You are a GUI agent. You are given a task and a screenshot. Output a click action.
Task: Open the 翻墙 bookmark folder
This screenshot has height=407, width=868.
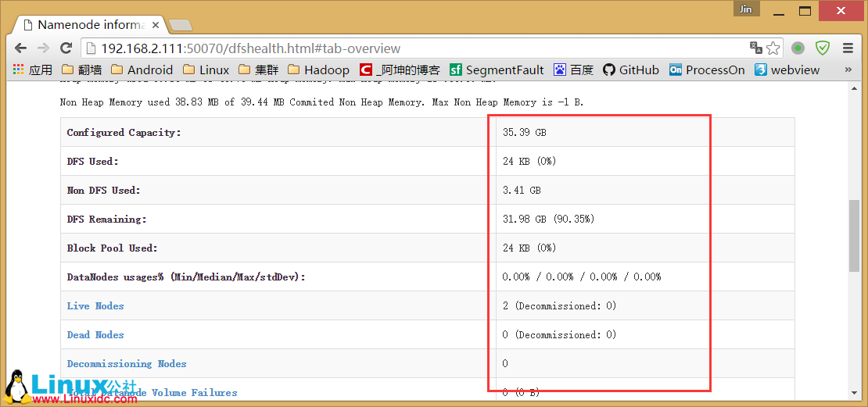[x=81, y=70]
